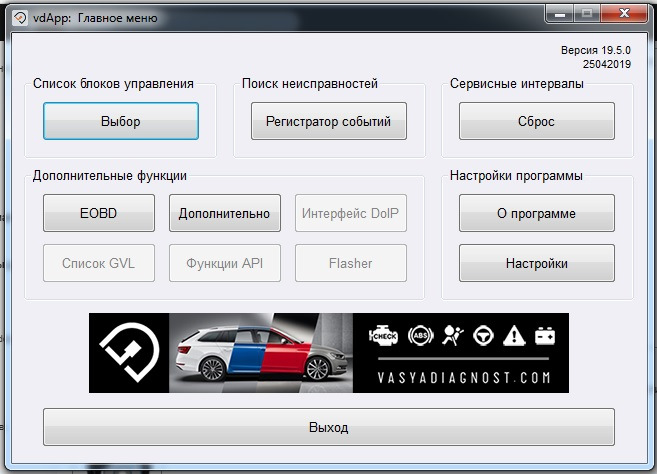657x474 pixels.
Task: Click the car image in banner
Action: (x=261, y=353)
